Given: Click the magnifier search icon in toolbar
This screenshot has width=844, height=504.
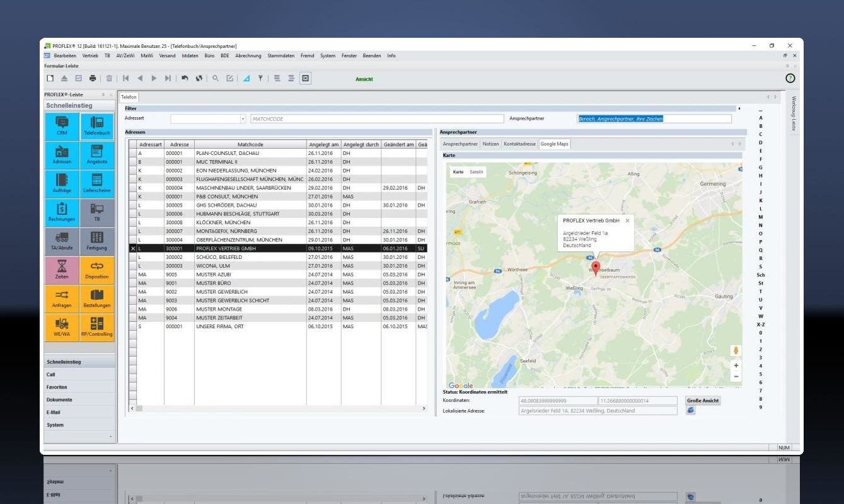Looking at the screenshot, I should [216, 78].
